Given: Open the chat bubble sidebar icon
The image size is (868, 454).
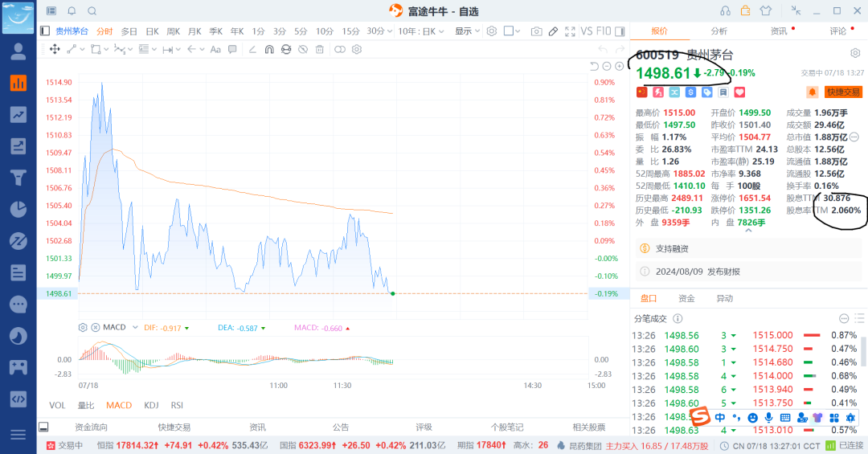Looking at the screenshot, I should click(18, 304).
